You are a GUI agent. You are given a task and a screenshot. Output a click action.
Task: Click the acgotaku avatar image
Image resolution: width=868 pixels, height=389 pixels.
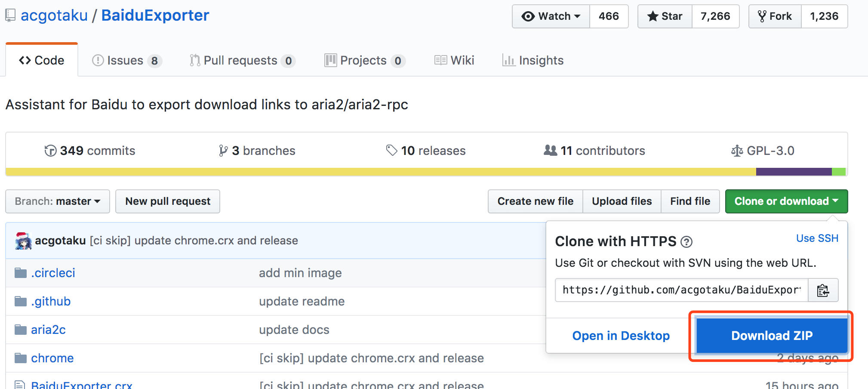coord(23,241)
